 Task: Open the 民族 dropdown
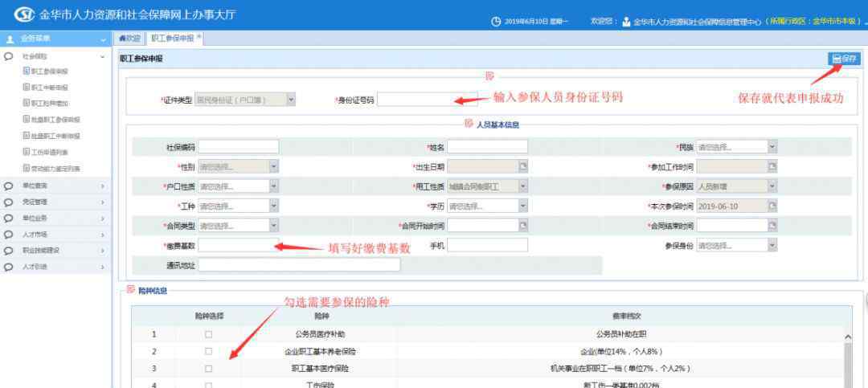[772, 147]
